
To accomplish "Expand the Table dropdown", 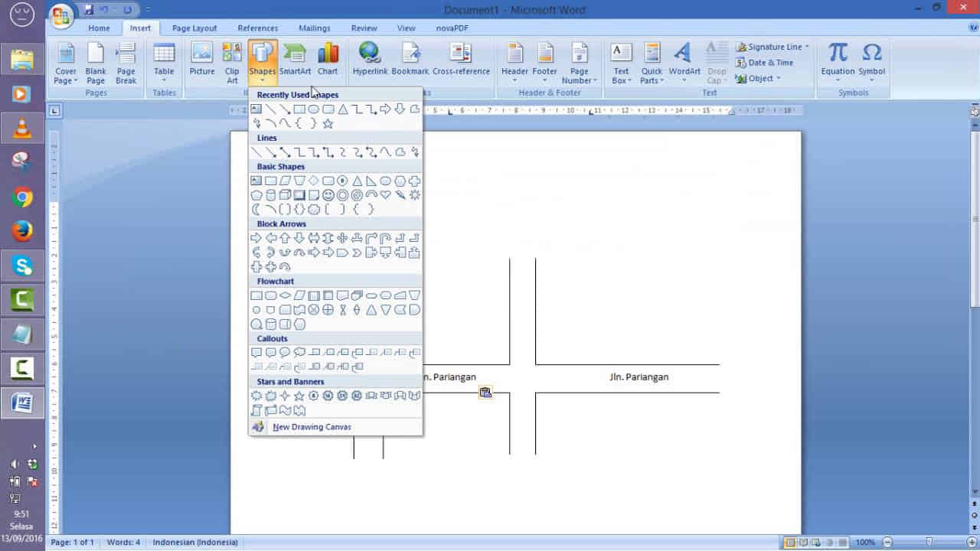I will click(164, 62).
